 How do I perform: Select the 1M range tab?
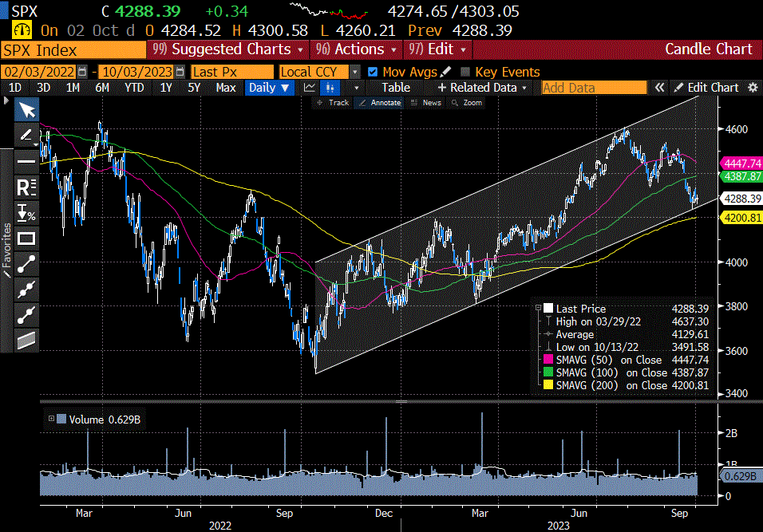click(73, 88)
